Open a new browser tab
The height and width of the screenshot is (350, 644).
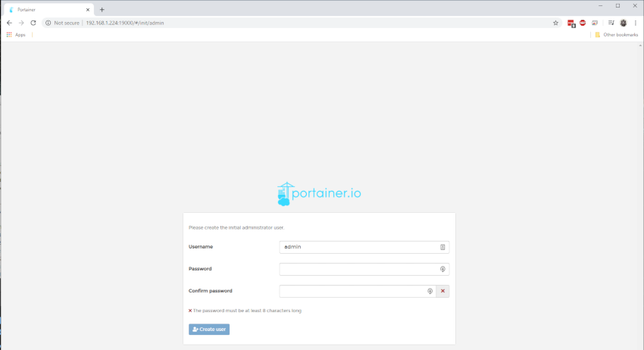[x=102, y=10]
